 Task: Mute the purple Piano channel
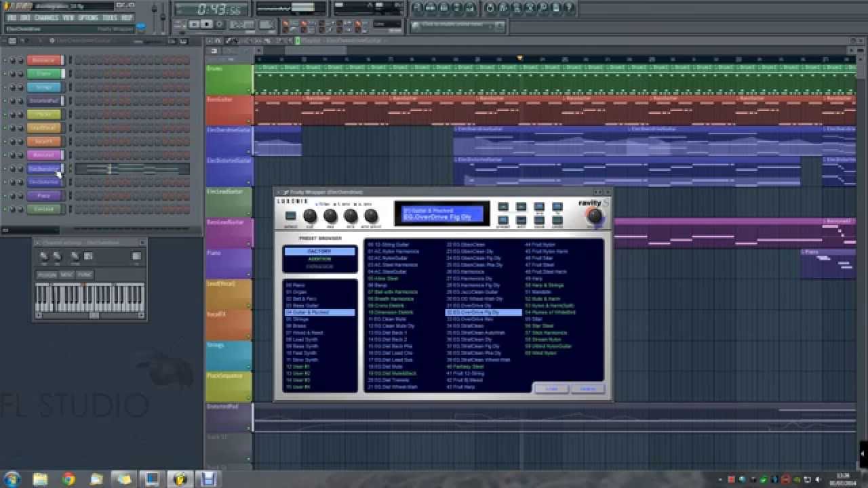coord(5,196)
